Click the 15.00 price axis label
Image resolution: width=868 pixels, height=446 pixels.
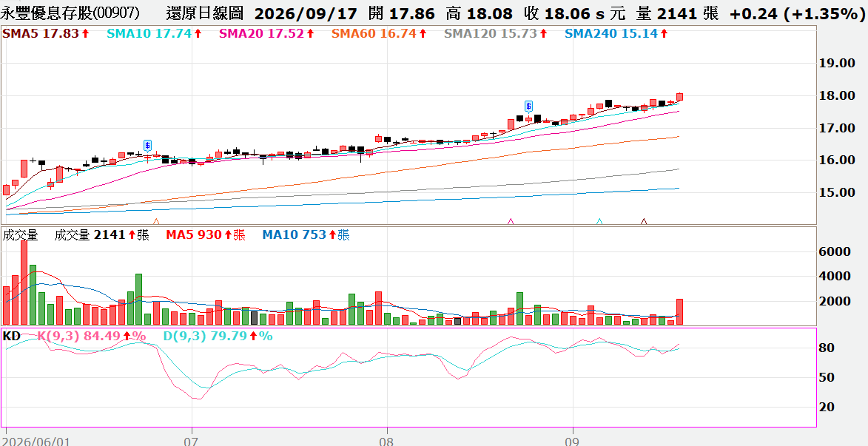[x=836, y=192]
